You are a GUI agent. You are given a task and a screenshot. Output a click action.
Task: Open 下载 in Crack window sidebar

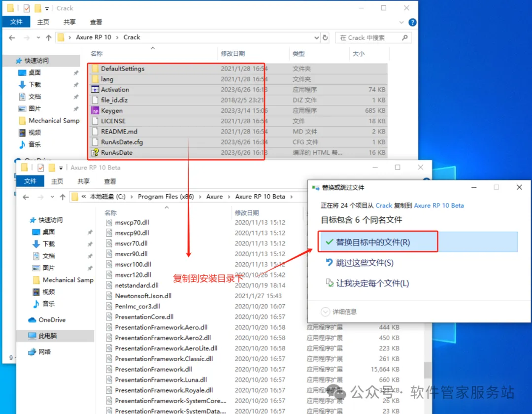[34, 84]
